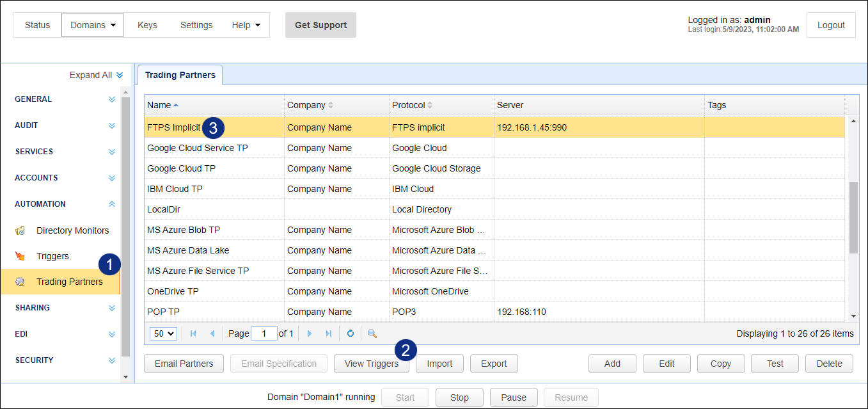Select the FTPS Implicit row
868x409 pixels.
pos(494,127)
